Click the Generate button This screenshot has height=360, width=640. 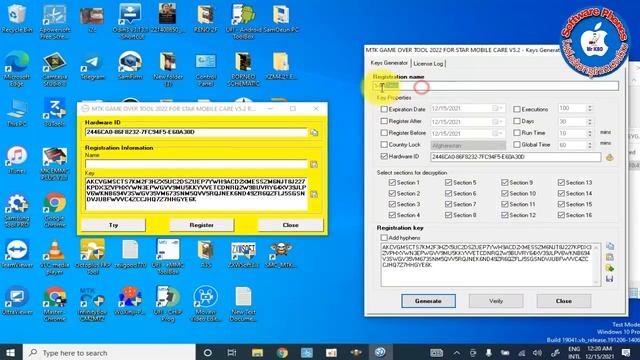(428, 301)
